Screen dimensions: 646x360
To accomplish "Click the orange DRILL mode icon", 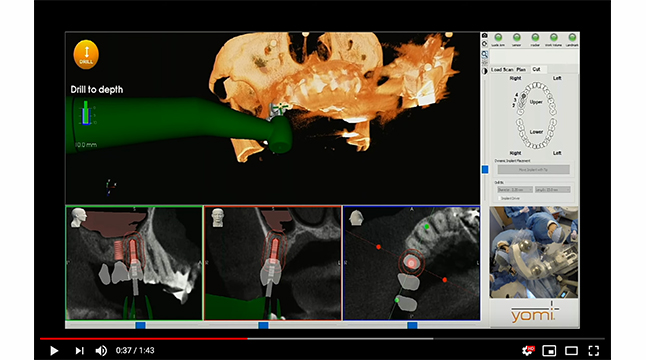I will pyautogui.click(x=86, y=54).
